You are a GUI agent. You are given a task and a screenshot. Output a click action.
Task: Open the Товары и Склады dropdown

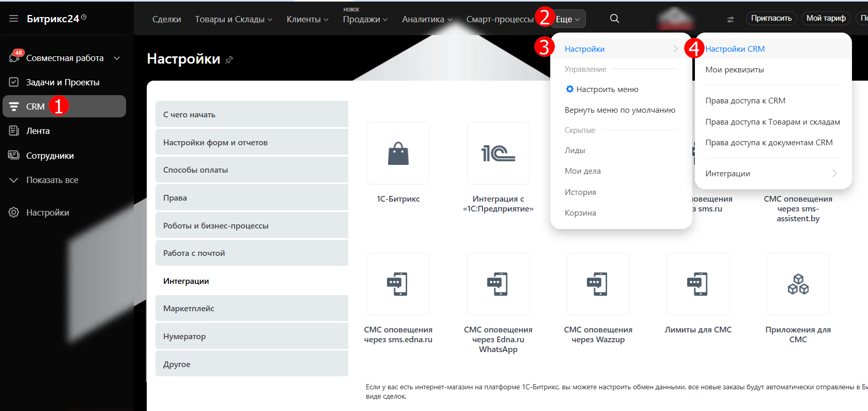234,19
